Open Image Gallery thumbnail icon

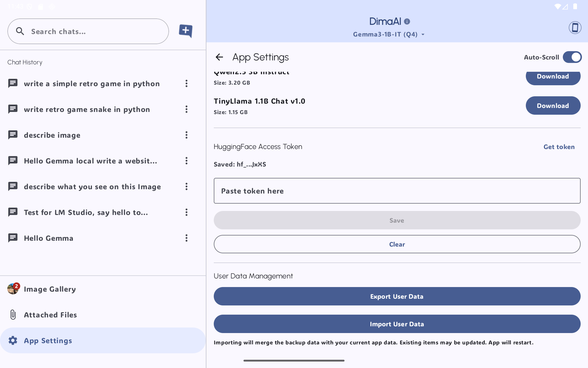coord(13,289)
